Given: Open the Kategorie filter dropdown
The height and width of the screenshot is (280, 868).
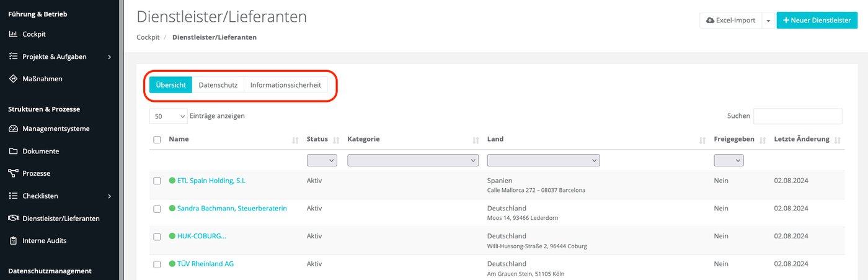Looking at the screenshot, I should 413,161.
